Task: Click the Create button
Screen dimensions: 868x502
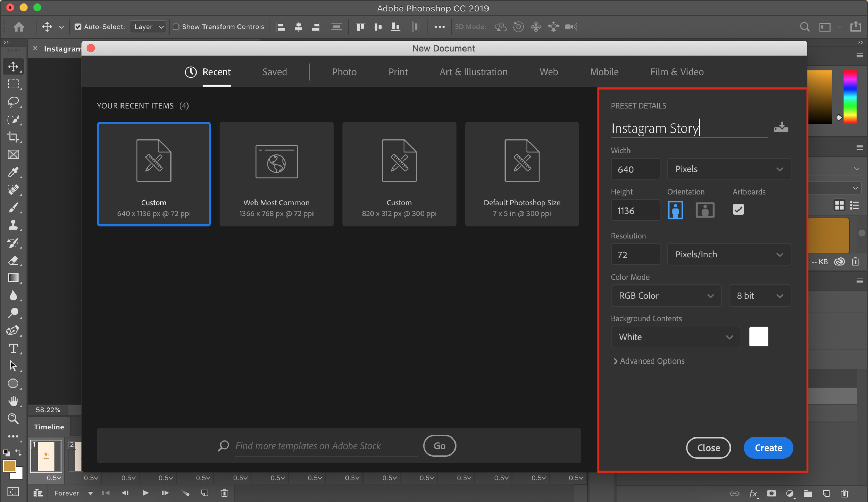Action: point(768,448)
